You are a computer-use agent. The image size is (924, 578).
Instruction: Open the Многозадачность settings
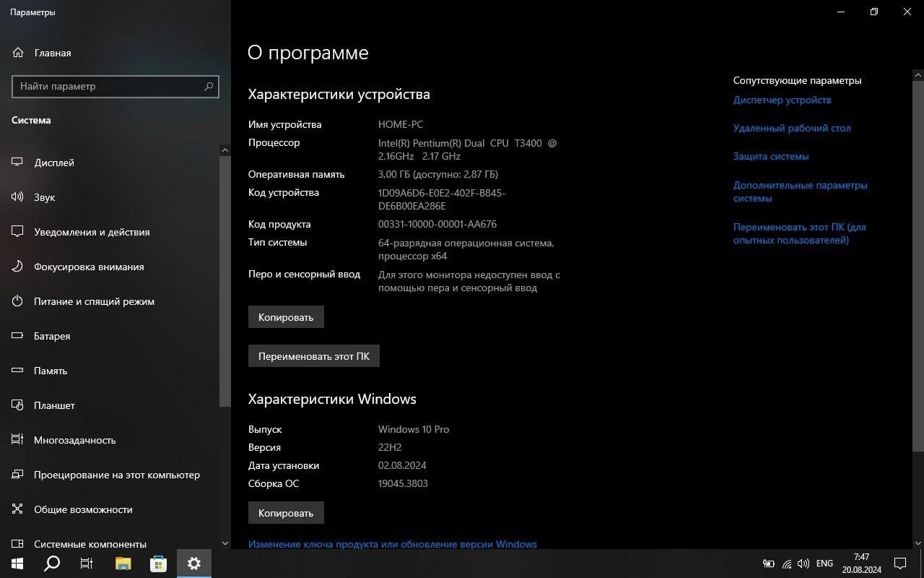(x=110, y=440)
